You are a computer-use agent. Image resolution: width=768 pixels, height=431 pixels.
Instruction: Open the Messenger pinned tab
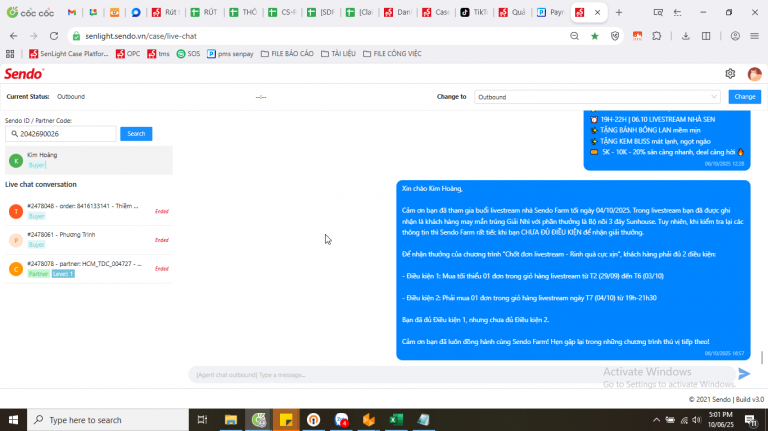click(136, 12)
